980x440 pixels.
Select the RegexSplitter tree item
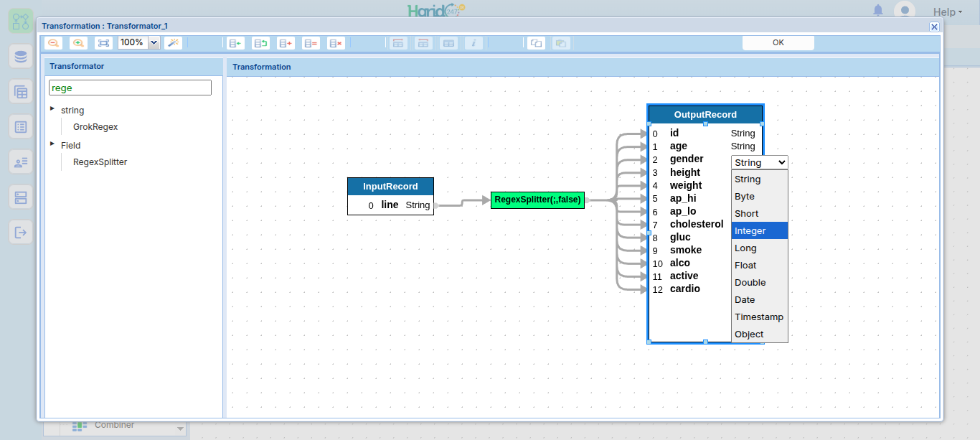coord(100,162)
